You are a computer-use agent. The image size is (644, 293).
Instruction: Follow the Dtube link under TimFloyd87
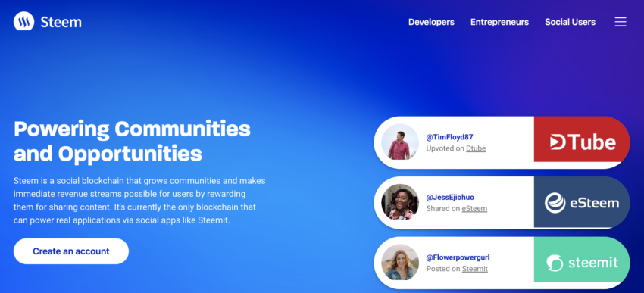tap(476, 148)
